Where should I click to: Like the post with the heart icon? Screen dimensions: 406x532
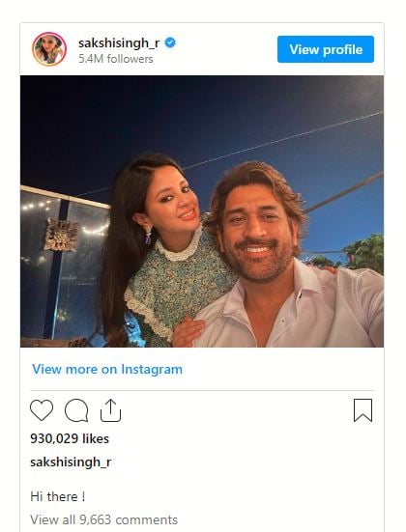[42, 410]
